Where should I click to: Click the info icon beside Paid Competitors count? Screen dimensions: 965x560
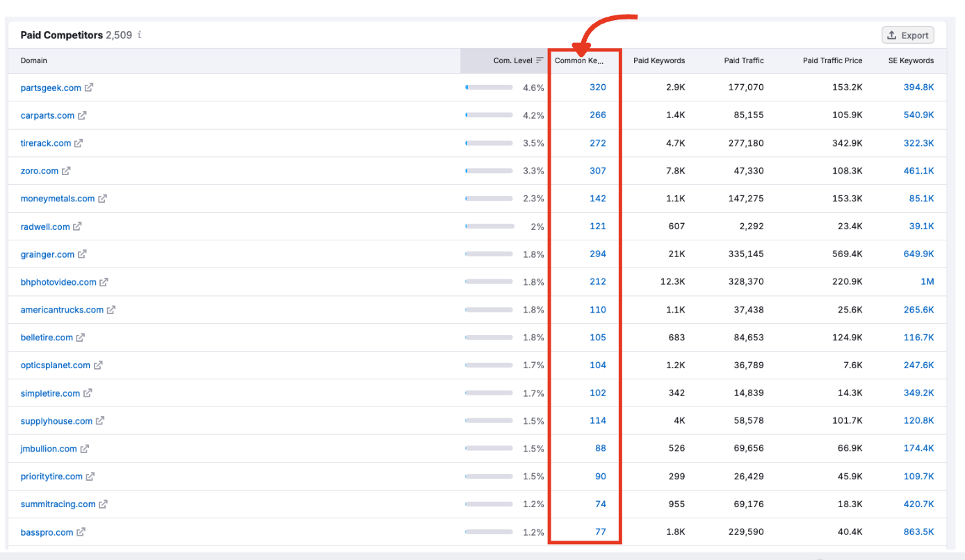(138, 35)
